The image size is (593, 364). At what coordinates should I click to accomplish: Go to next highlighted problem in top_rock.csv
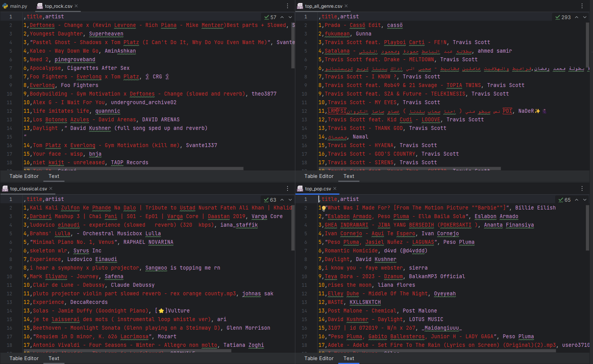[290, 17]
